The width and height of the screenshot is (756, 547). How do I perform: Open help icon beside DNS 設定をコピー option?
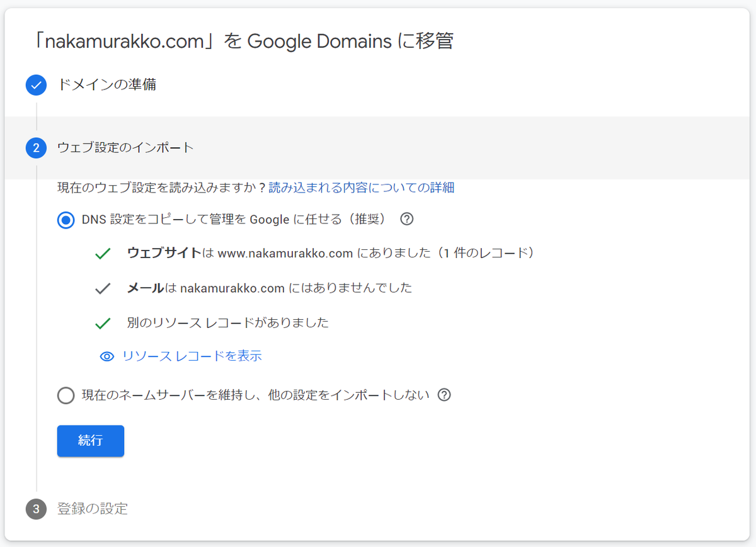(x=407, y=219)
